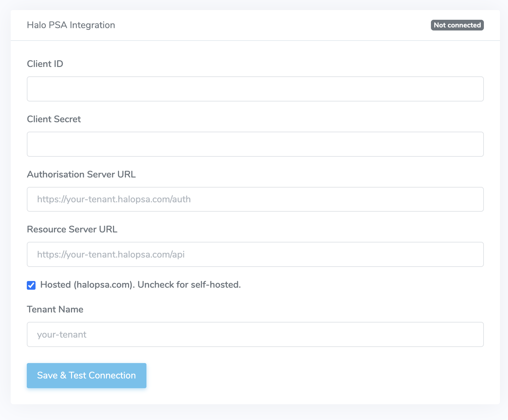The image size is (508, 420).
Task: Click the Authorisation Server URL label
Action: point(81,174)
